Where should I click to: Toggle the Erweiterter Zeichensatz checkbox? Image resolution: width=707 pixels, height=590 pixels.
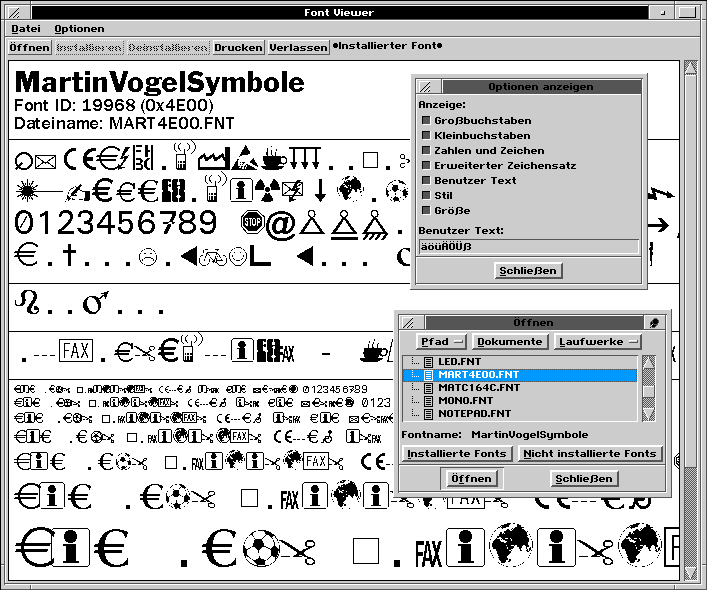coord(426,165)
